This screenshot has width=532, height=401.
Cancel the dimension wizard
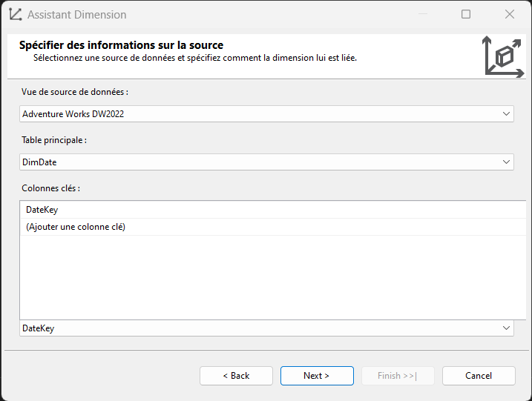tap(479, 376)
